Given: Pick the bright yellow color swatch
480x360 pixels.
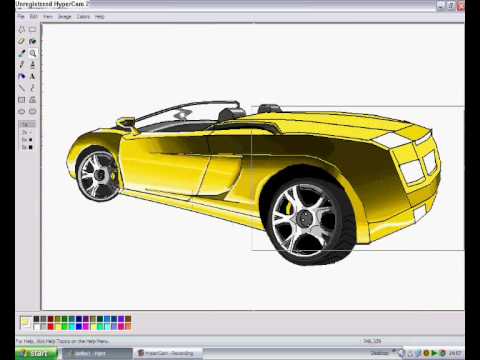Looking at the screenshot, I should pyautogui.click(x=57, y=326).
